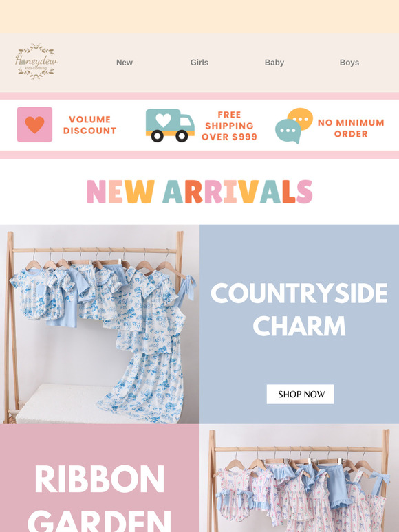Image resolution: width=399 pixels, height=532 pixels.
Task: Click the Shop Now button
Action: 300,395
